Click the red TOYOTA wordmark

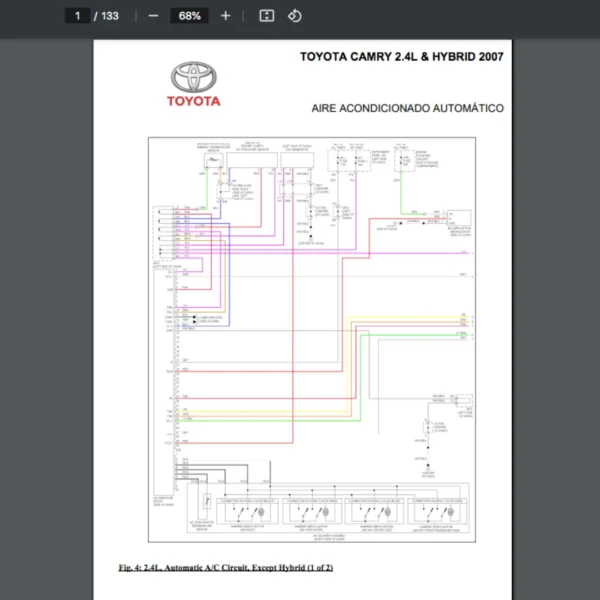194,101
